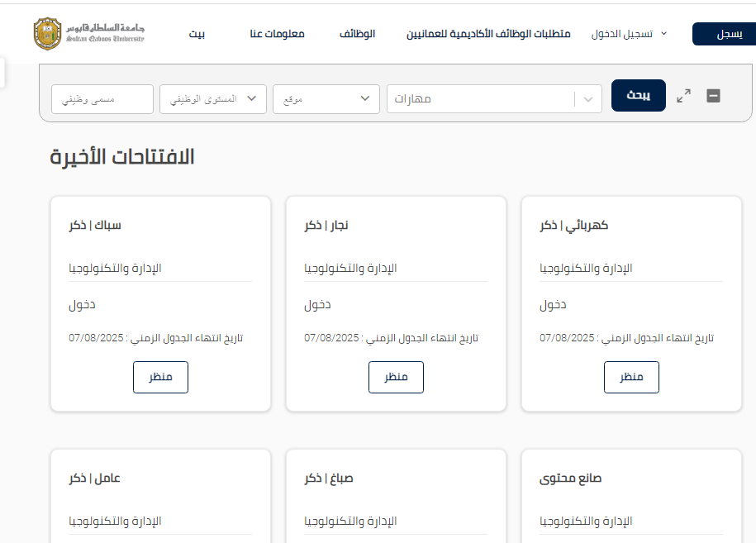756x543 pixels.
Task: Focus the مسمى وظيفي job title field
Action: [102, 99]
